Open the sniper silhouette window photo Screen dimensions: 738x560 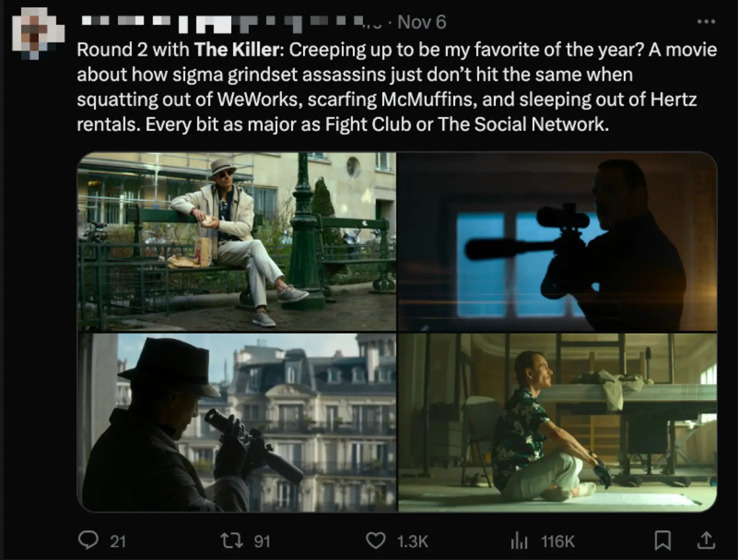coord(557,241)
